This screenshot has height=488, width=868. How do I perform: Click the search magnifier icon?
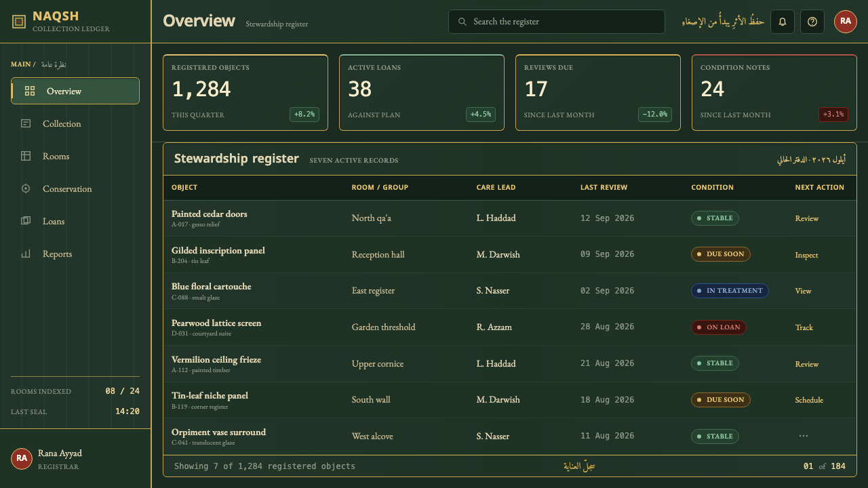[462, 22]
